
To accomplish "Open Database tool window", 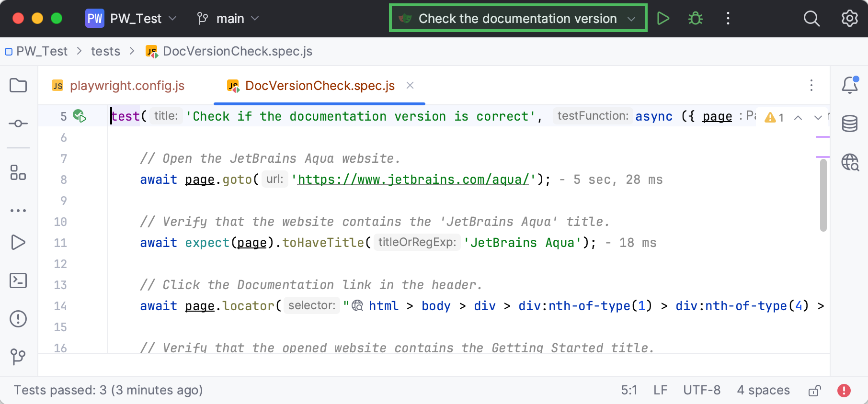I will [x=850, y=123].
